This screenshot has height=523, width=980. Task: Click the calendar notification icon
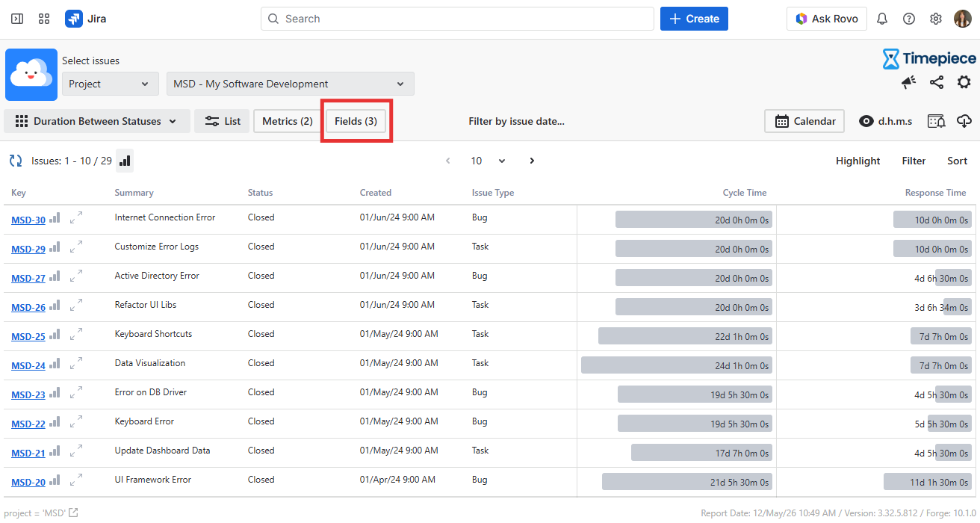(x=936, y=121)
